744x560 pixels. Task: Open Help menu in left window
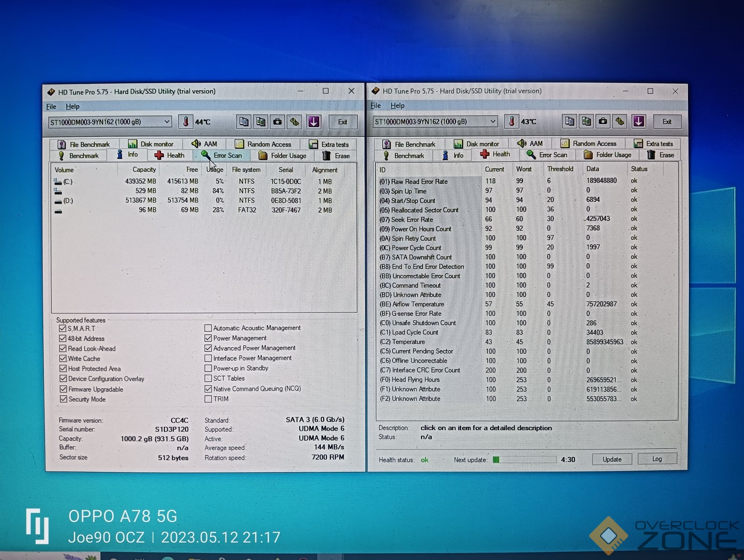(72, 106)
